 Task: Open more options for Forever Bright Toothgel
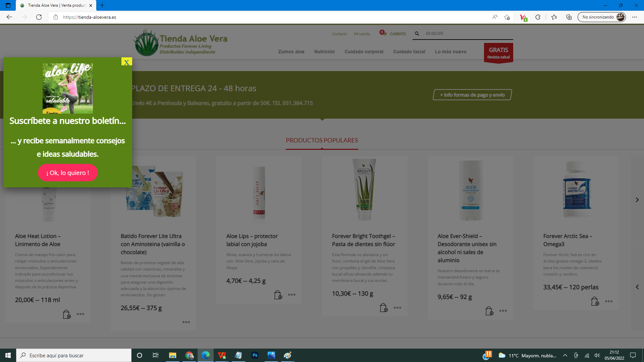coord(397,308)
